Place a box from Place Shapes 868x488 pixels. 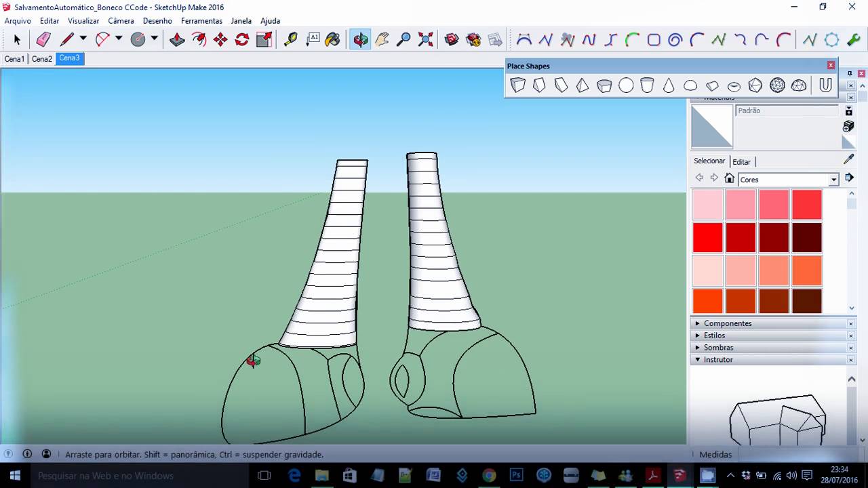(518, 85)
